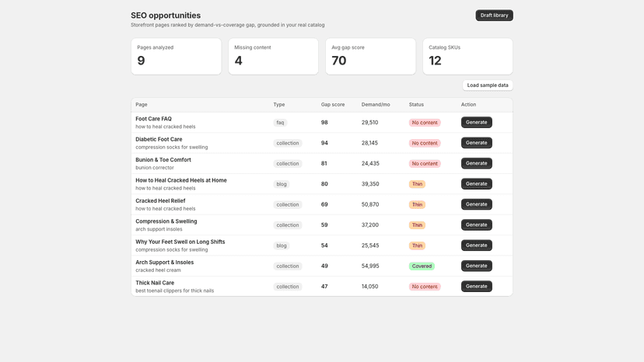Select the Missing content card

pos(274,57)
